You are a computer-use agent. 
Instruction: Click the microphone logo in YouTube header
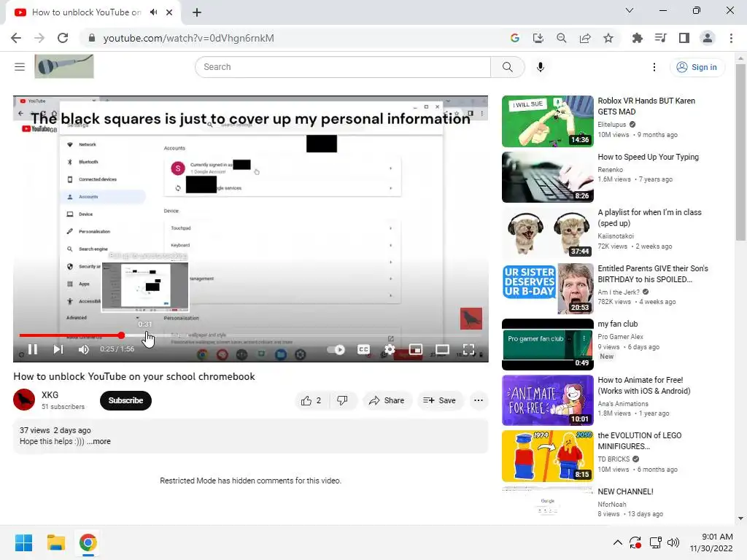pos(64,66)
